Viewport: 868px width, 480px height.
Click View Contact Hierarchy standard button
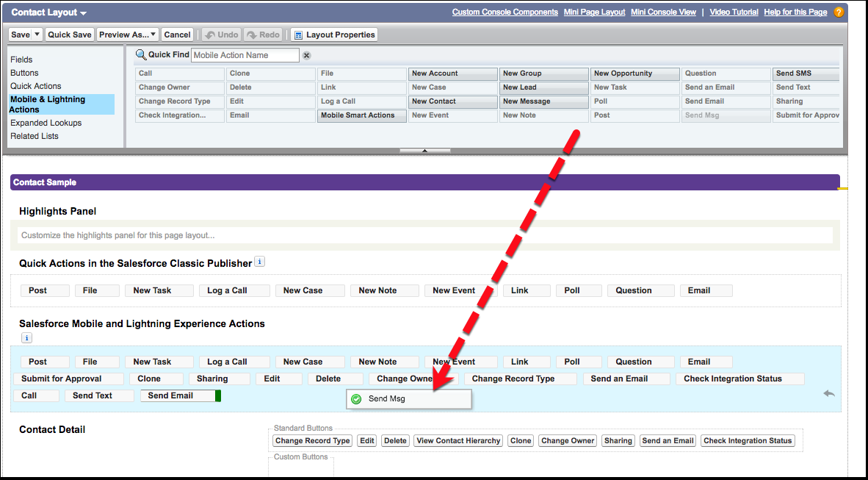tap(458, 440)
